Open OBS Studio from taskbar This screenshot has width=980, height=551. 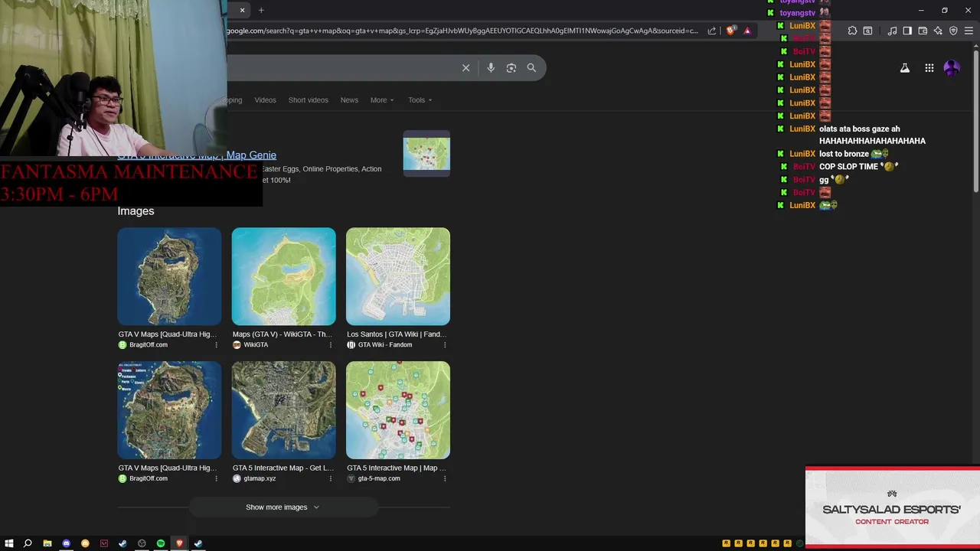pos(142,543)
